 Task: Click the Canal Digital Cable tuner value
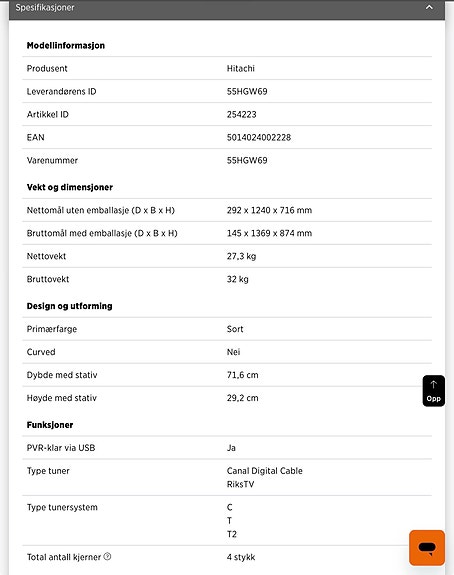[x=264, y=471]
